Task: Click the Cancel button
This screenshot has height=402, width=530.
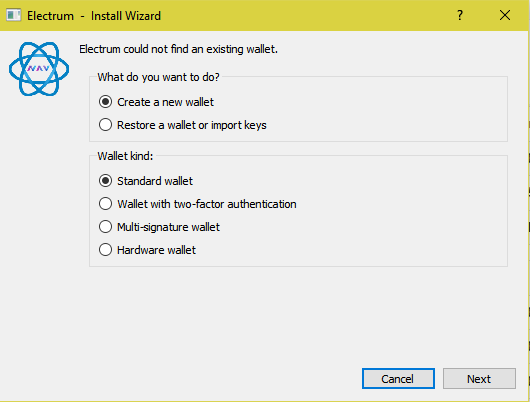Action: 398,379
